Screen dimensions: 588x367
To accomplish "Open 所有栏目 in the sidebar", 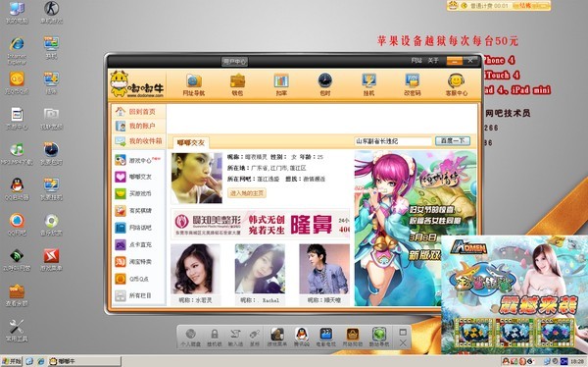I will tap(133, 295).
